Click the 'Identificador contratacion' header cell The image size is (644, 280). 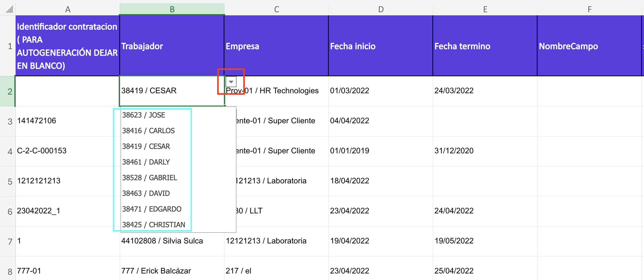click(68, 46)
